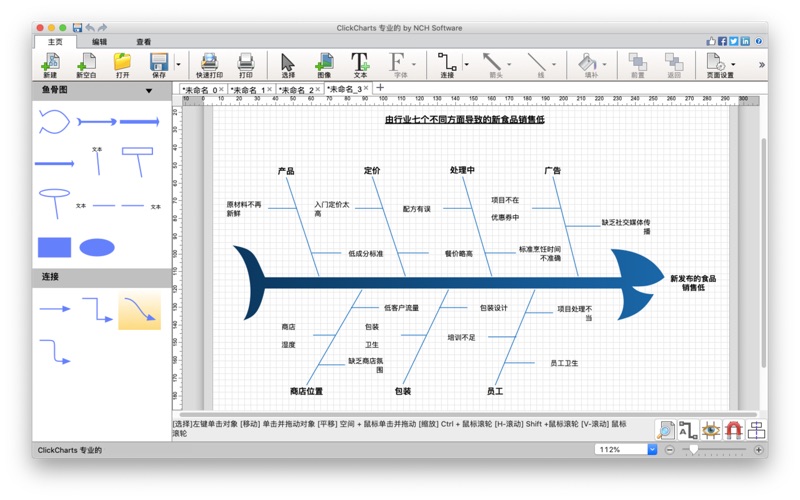The height and width of the screenshot is (500, 800).
Task: Expand the 页面设置 dropdown arrow
Action: pos(733,64)
